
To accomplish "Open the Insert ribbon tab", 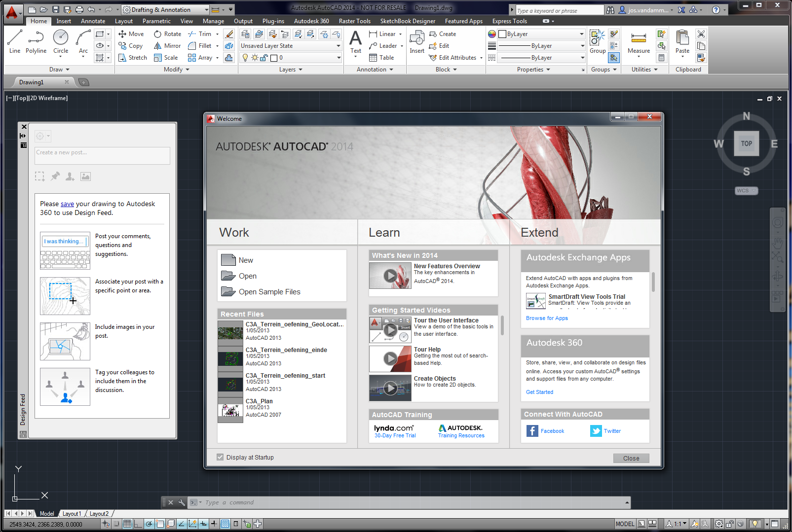I will click(x=64, y=21).
